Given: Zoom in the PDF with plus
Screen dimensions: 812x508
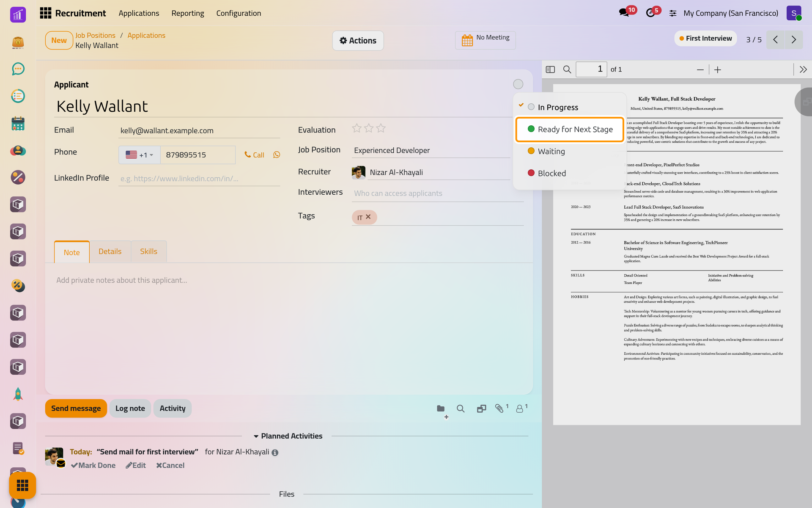Looking at the screenshot, I should pos(718,70).
